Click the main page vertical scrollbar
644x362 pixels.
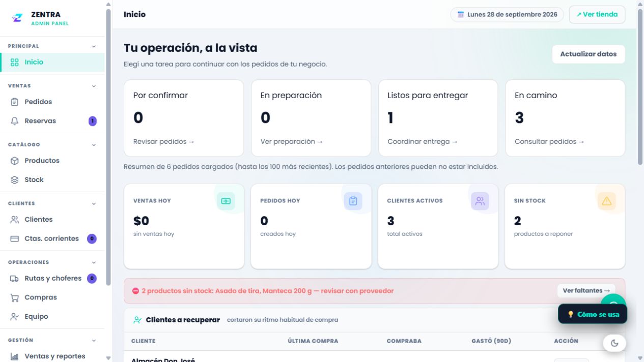tap(640, 86)
